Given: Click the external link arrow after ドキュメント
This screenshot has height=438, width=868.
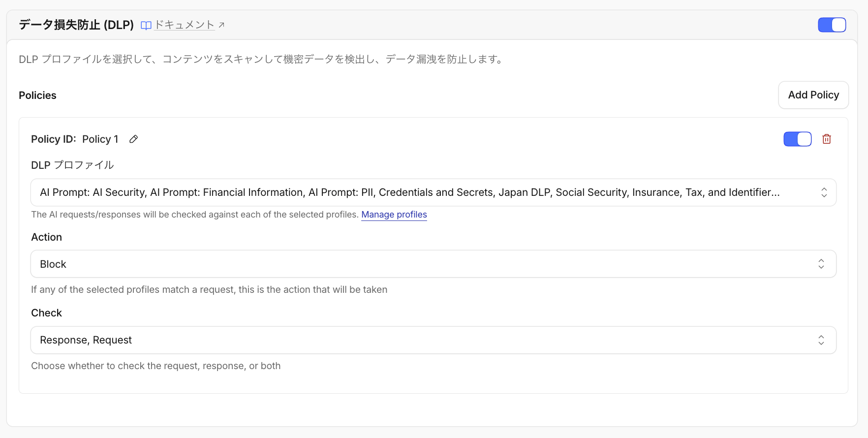Looking at the screenshot, I should coord(221,25).
